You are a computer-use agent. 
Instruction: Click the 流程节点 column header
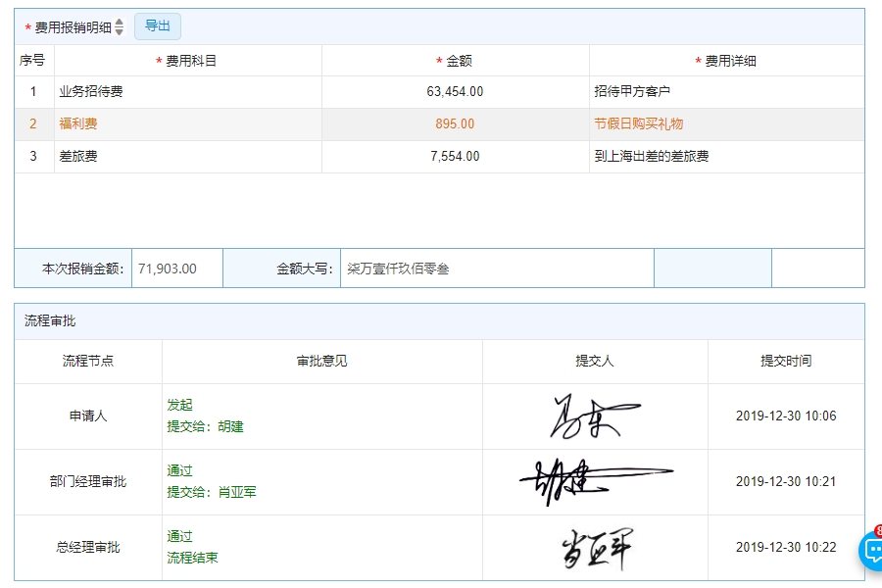click(88, 362)
